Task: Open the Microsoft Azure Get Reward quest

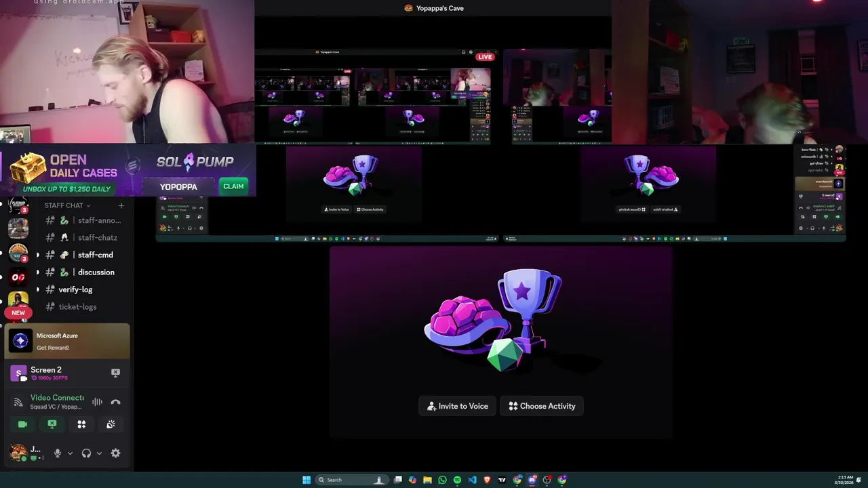Action: [67, 341]
